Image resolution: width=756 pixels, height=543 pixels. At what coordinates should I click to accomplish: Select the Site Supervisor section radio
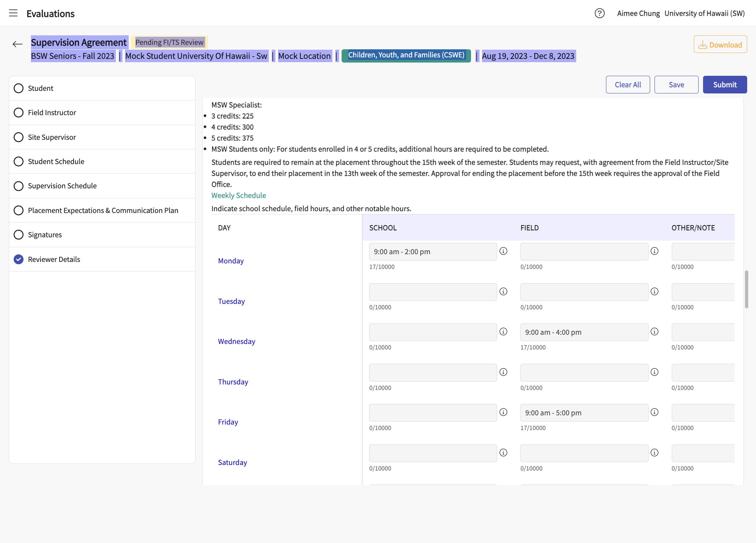click(x=18, y=137)
